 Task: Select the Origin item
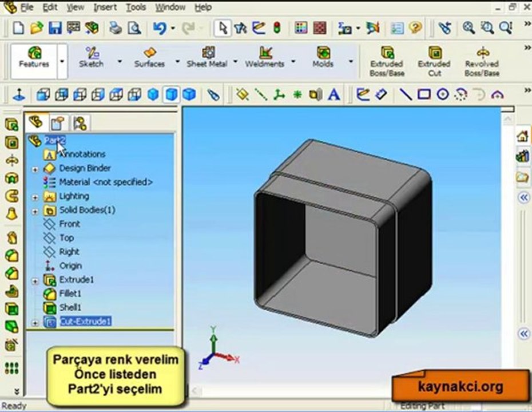(70, 266)
